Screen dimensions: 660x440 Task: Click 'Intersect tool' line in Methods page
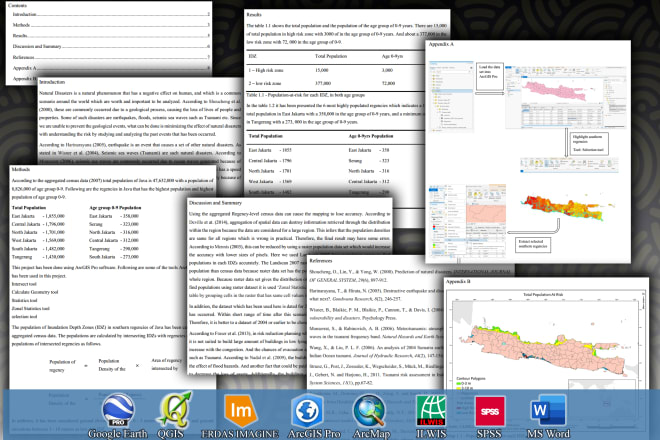(24, 284)
